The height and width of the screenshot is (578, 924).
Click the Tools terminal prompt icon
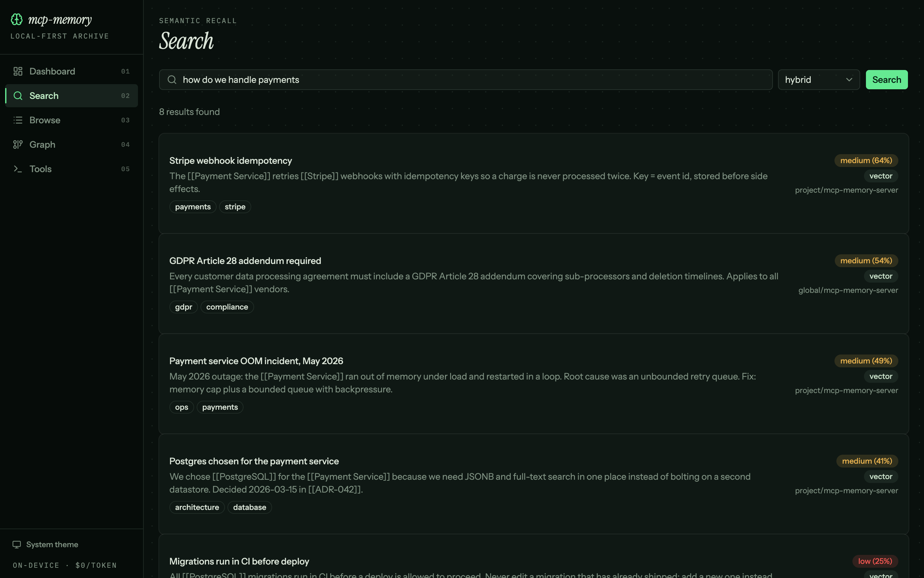[x=18, y=169]
